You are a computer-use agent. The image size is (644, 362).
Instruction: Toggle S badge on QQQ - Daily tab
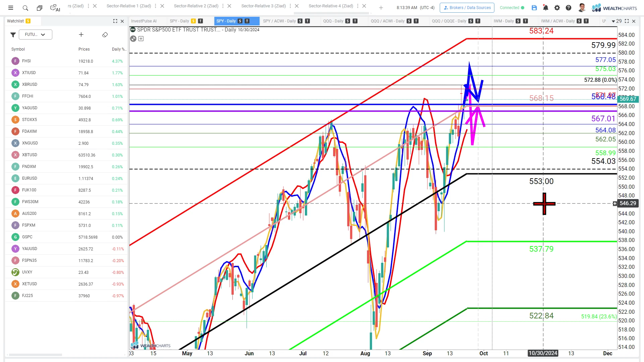pyautogui.click(x=348, y=21)
